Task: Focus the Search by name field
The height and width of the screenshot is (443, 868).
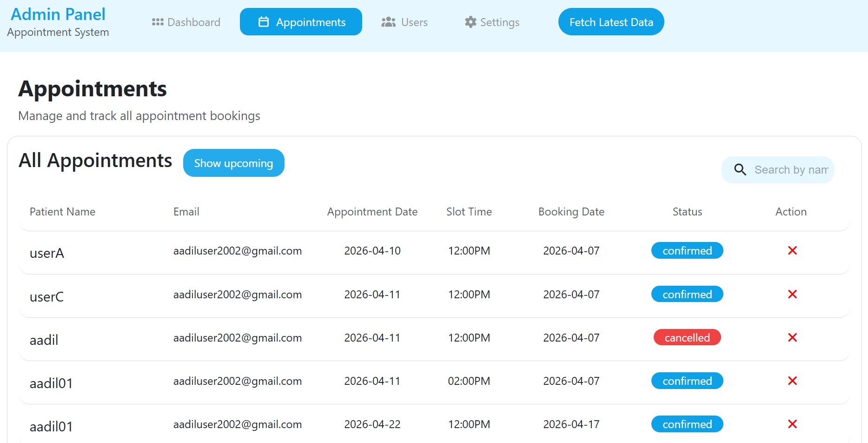Action: pos(778,169)
